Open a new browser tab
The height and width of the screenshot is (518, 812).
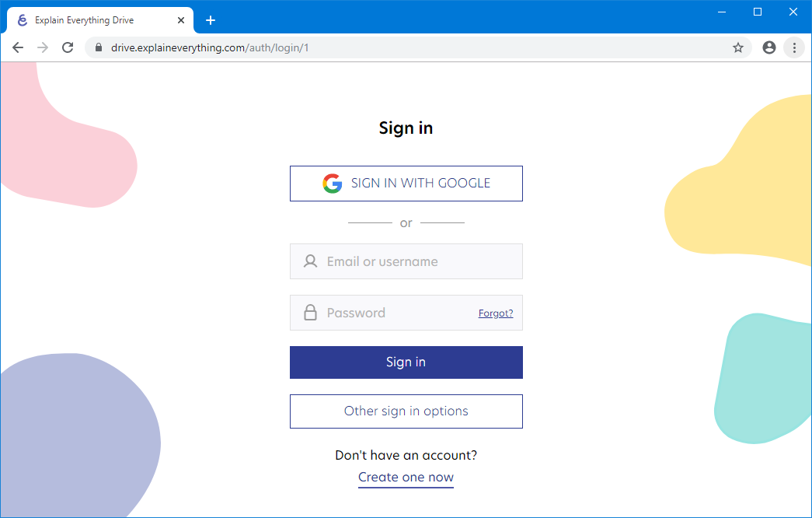pos(211,20)
